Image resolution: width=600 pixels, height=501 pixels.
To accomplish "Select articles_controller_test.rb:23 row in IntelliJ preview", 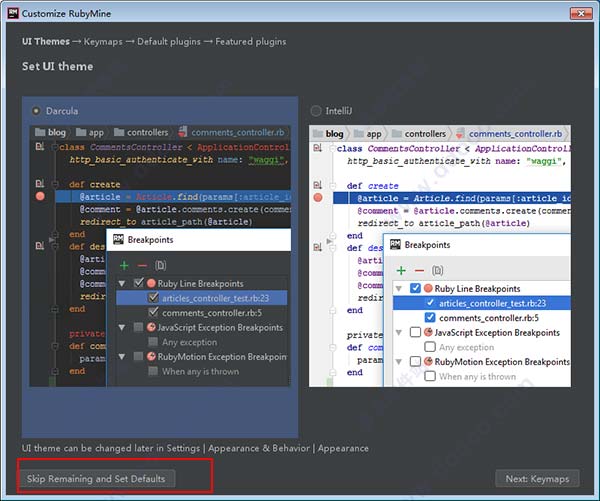I will pos(482,303).
